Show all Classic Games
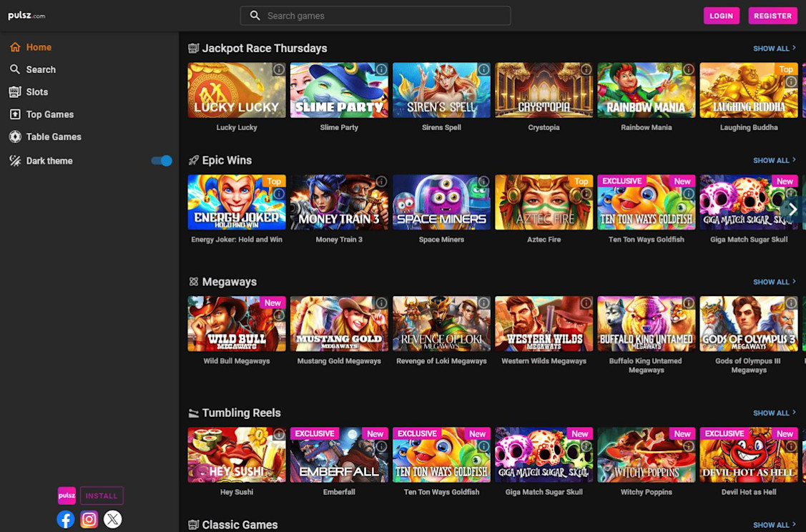Image resolution: width=806 pixels, height=532 pixels. click(774, 525)
